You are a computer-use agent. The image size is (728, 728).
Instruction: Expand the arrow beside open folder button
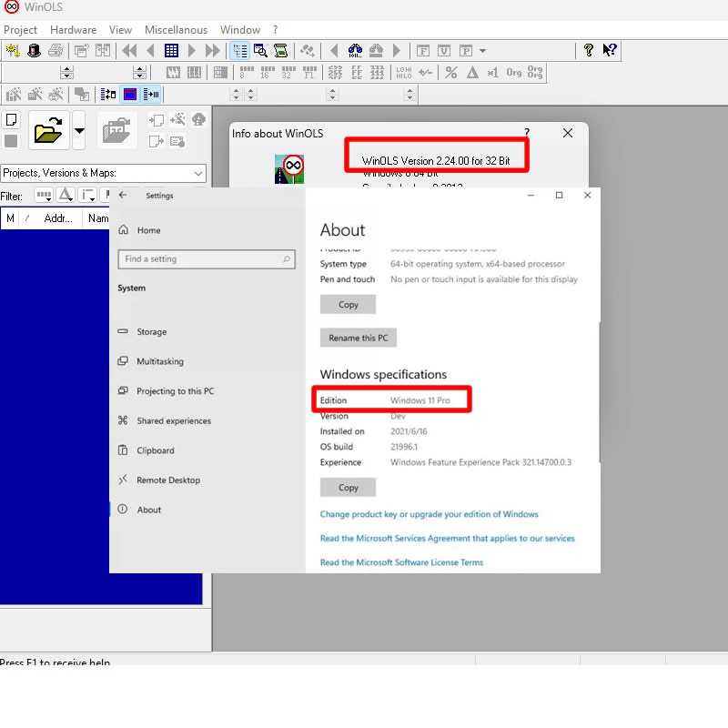click(x=79, y=130)
